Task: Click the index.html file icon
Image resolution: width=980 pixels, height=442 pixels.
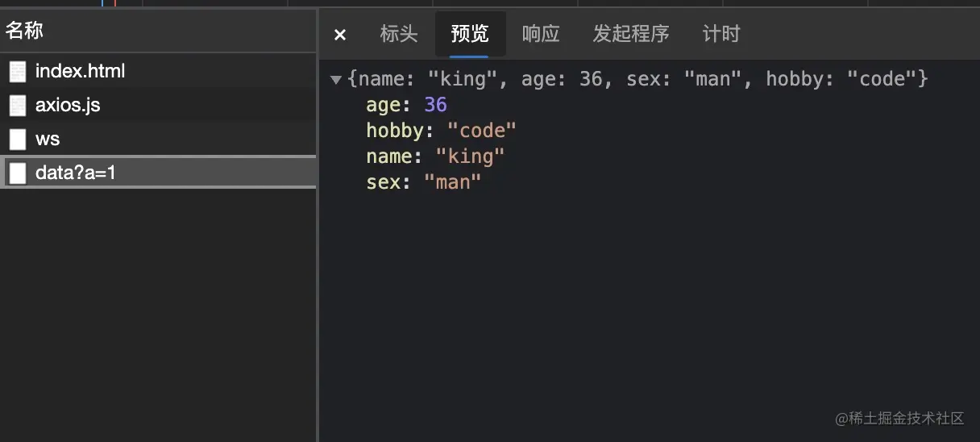Action: 18,72
